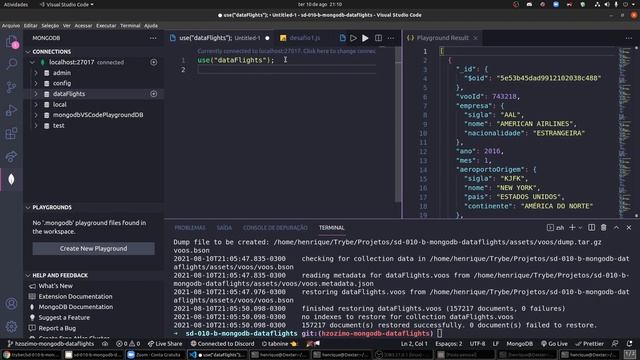Click Suggest a Feature link
Image resolution: width=640 pixels, height=360 pixels.
click(x=64, y=318)
